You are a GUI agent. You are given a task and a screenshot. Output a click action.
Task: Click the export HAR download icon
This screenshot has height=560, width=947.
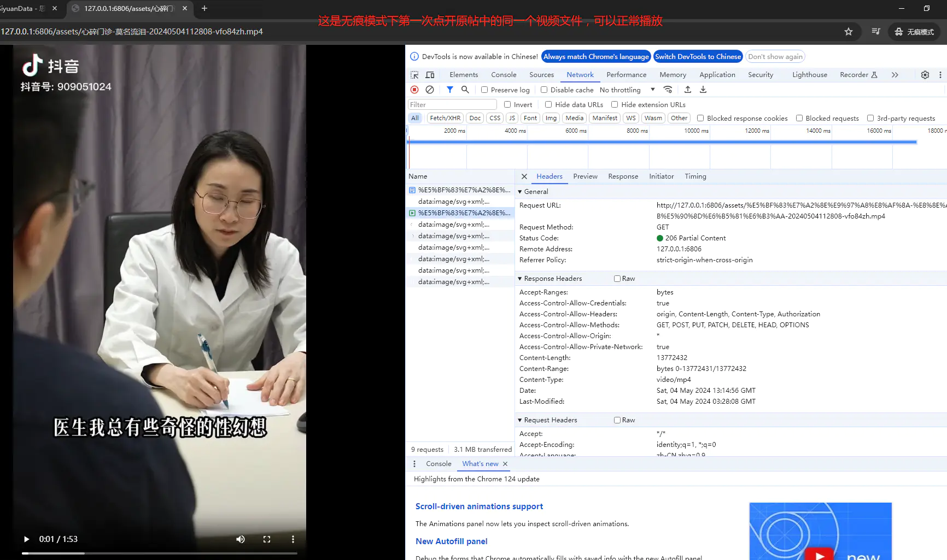pos(703,90)
